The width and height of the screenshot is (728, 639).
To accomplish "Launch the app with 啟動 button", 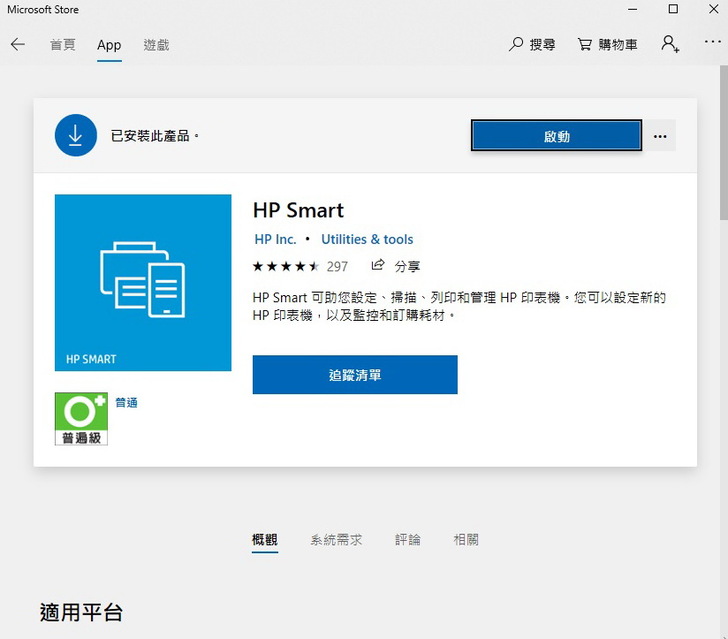I will click(556, 135).
